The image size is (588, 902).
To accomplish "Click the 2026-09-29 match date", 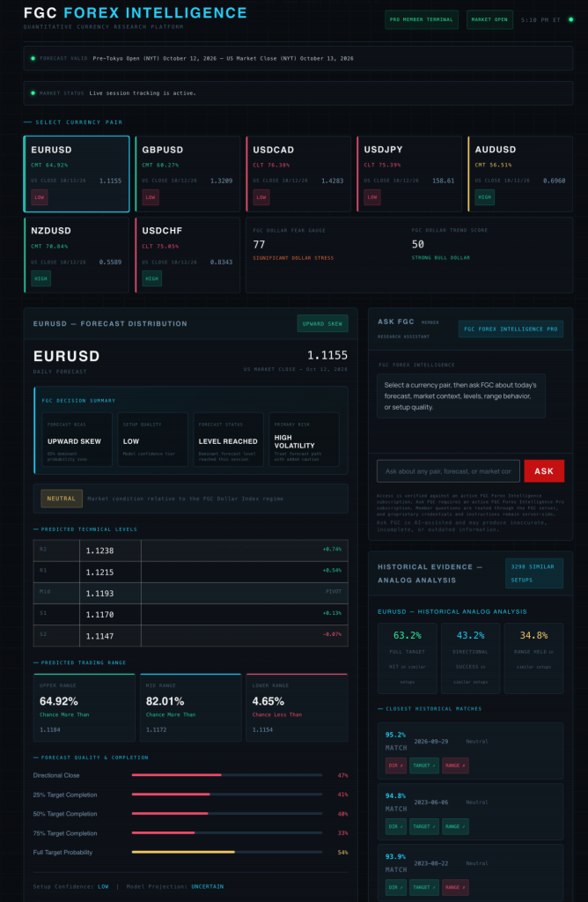I will [x=431, y=742].
